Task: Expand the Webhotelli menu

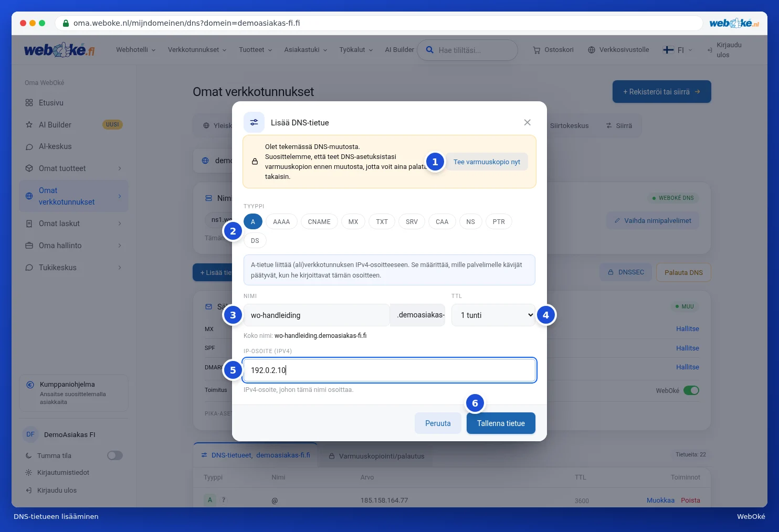Action: [135, 50]
